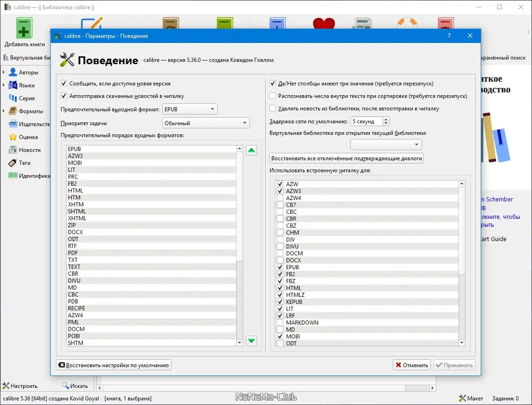Enable delete news after auto-sending
This screenshot has width=532, height=405.
click(273, 109)
